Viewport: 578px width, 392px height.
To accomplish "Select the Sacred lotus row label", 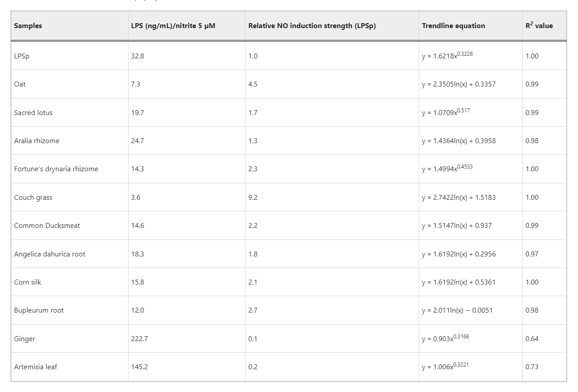I will 33,113.
